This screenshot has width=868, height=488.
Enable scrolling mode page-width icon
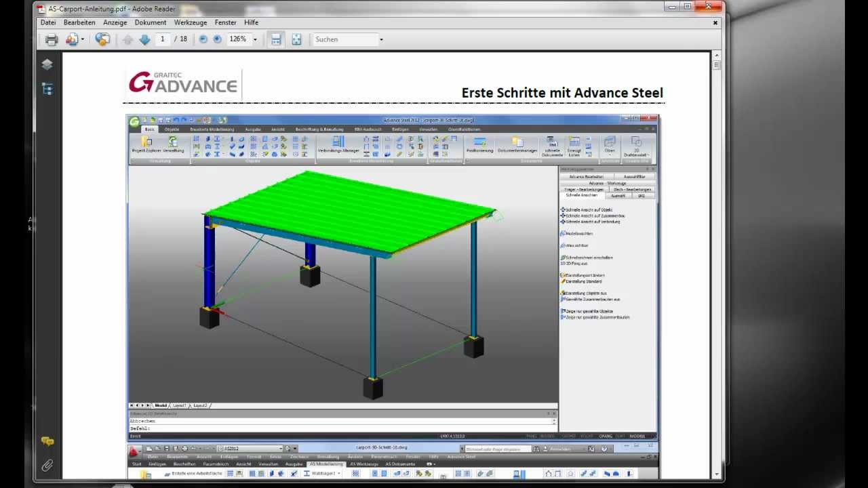click(276, 39)
